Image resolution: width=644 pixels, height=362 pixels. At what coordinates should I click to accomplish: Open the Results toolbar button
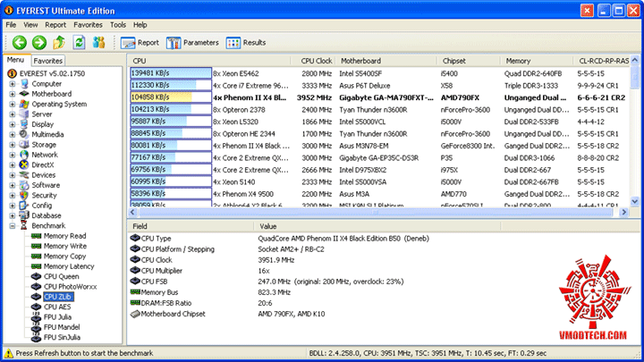pyautogui.click(x=246, y=43)
